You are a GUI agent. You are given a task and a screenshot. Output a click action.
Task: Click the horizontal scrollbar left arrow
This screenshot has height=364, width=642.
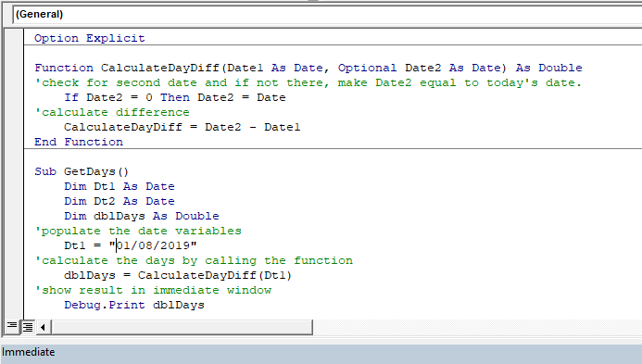click(43, 327)
